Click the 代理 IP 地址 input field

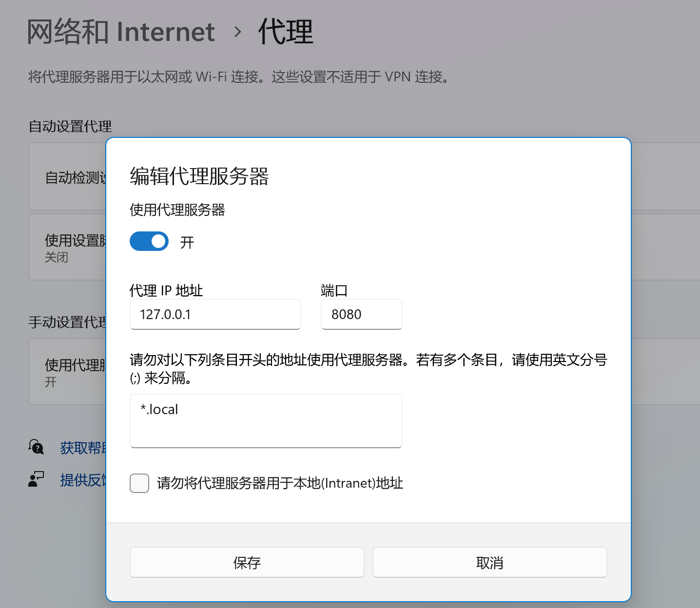215,314
